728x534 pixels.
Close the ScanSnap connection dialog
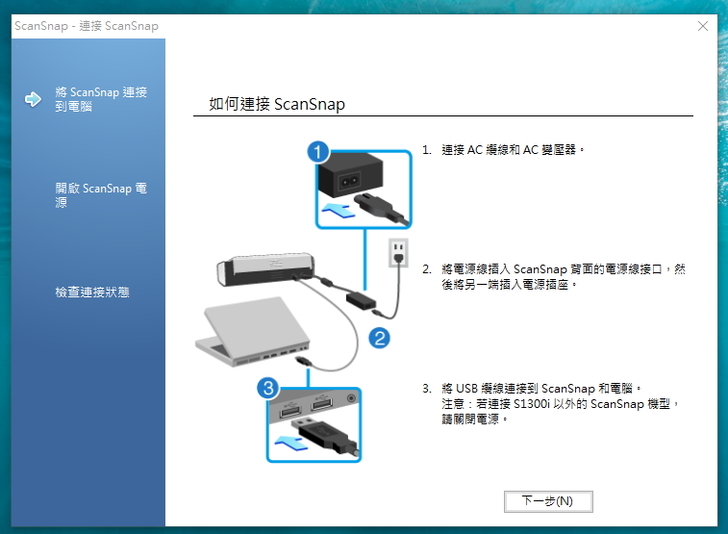tap(703, 26)
